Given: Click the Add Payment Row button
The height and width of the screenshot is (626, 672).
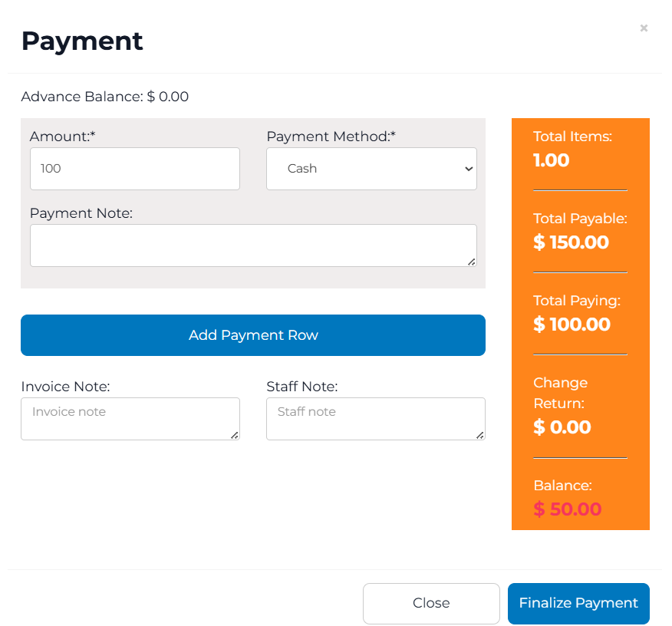Looking at the screenshot, I should (x=253, y=335).
